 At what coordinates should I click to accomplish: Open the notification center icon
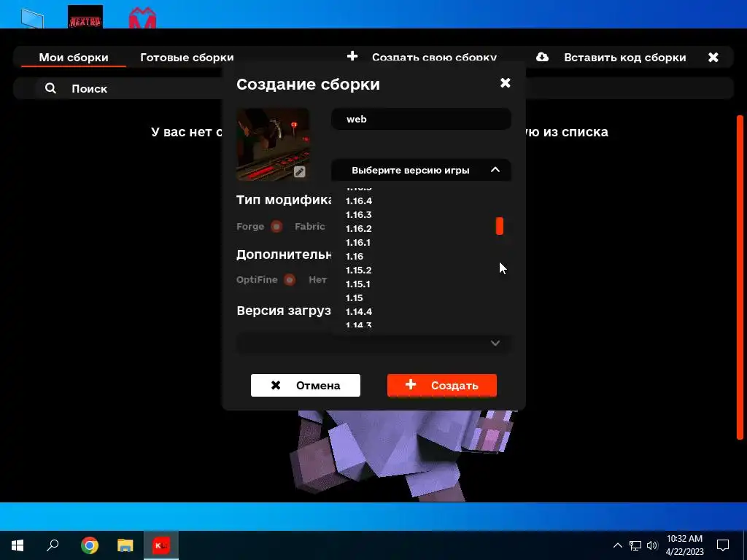[723, 545]
